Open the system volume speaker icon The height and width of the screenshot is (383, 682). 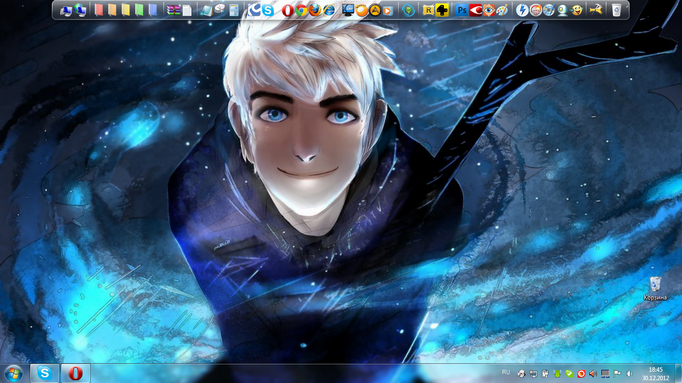coord(629,374)
